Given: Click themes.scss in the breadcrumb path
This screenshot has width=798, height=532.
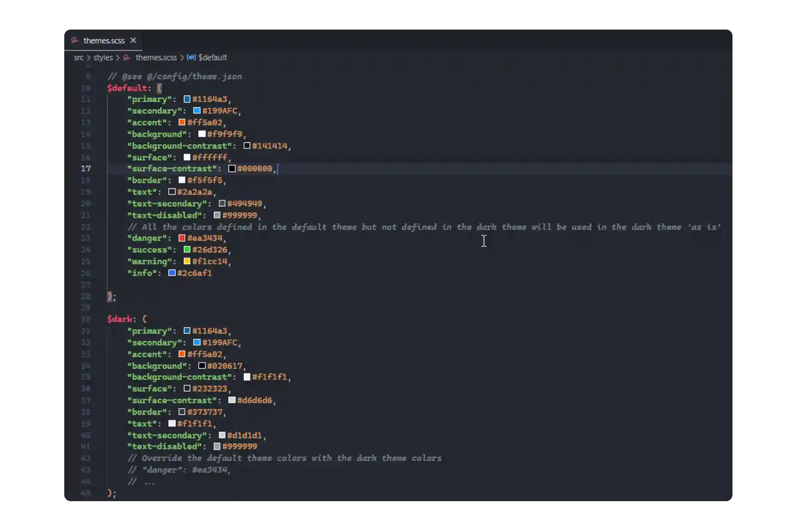Looking at the screenshot, I should tap(156, 57).
